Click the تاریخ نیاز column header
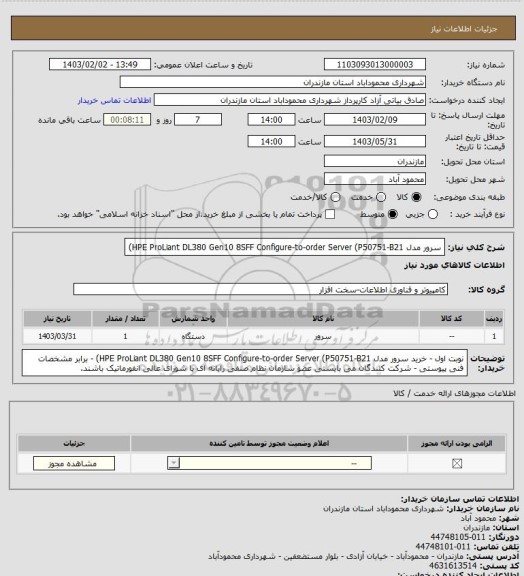The height and width of the screenshot is (576, 524). tap(57, 318)
